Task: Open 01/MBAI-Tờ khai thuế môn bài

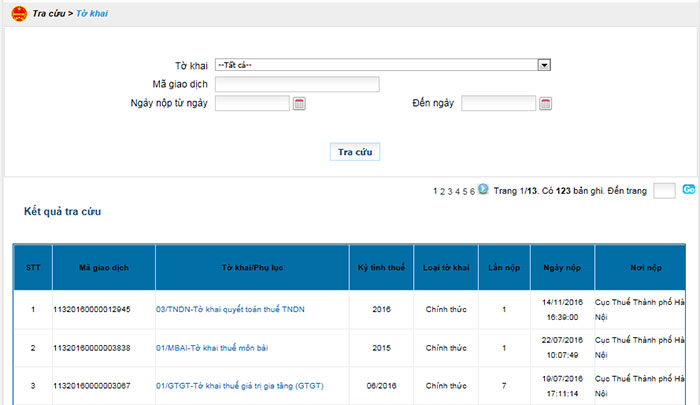Action: 211,347
